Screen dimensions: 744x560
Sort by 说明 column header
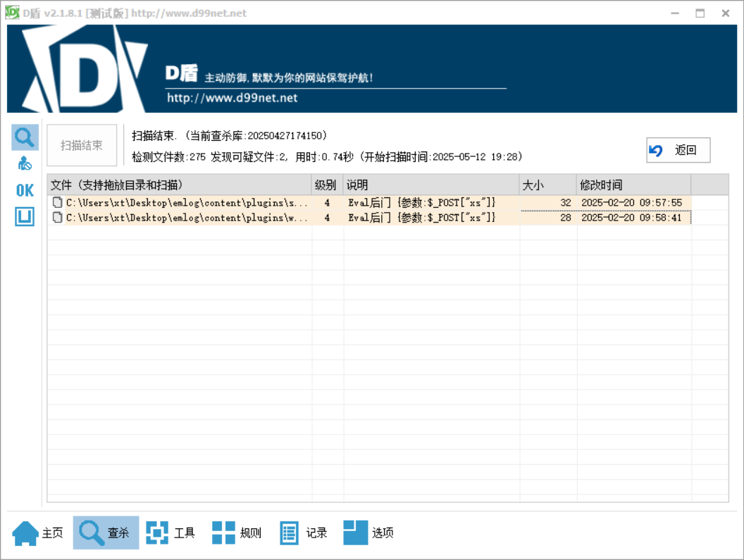[431, 185]
